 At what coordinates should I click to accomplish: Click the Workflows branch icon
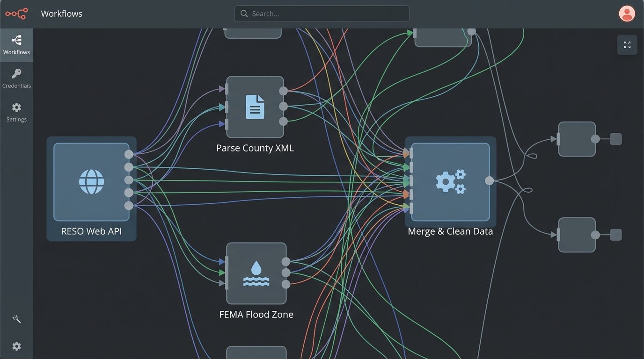(16, 40)
